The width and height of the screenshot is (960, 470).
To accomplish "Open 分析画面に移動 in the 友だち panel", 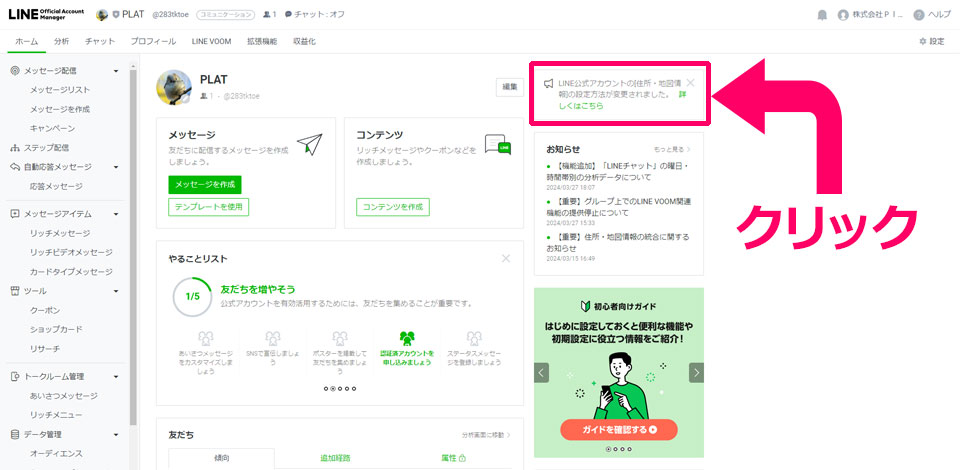I will [486, 435].
